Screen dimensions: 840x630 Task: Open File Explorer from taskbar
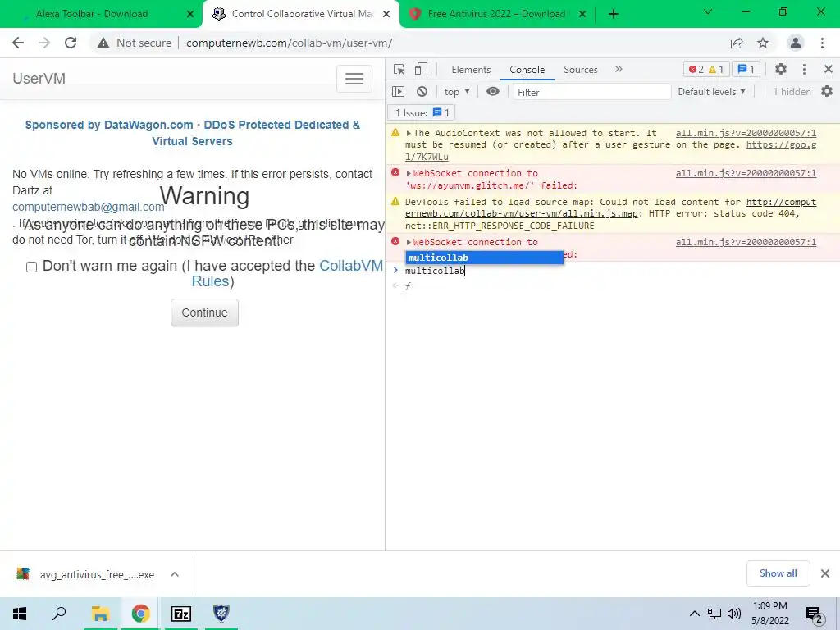click(x=100, y=614)
